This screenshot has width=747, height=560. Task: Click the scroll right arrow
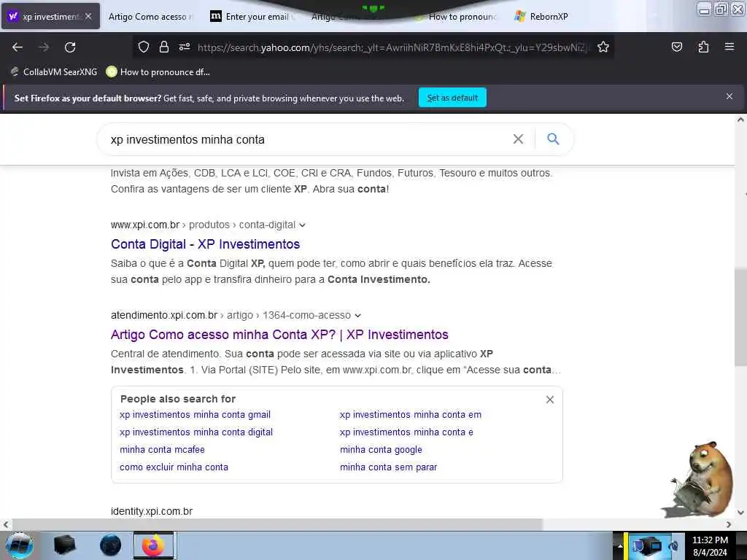(729, 525)
